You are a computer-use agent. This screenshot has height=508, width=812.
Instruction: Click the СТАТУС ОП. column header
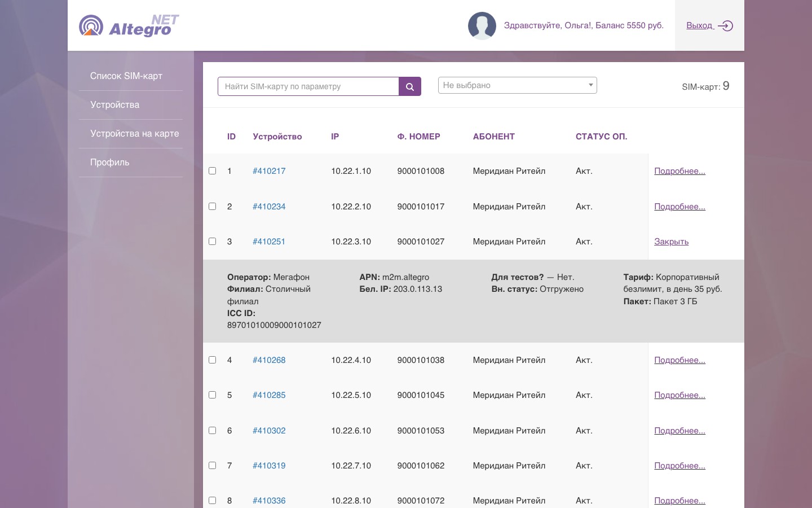[x=601, y=137]
